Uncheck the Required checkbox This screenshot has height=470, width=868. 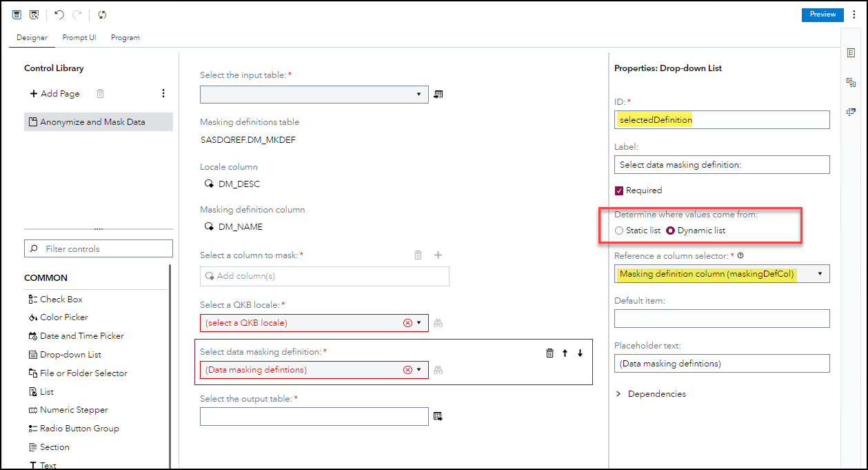tap(619, 190)
